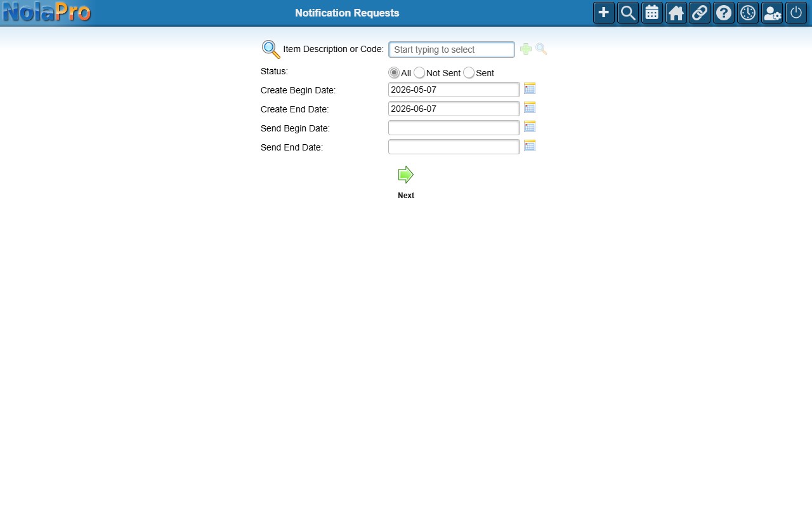
Task: Click the Next label text
Action: [406, 196]
